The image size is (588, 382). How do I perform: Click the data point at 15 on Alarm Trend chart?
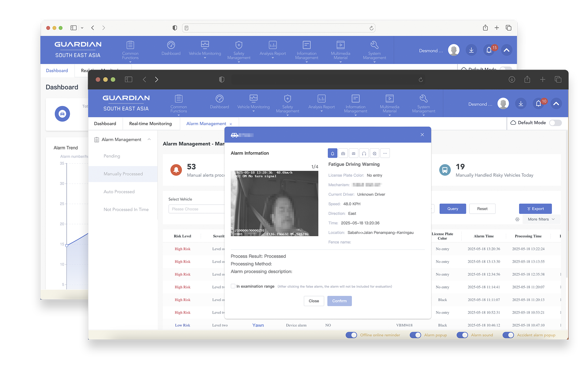point(67,245)
